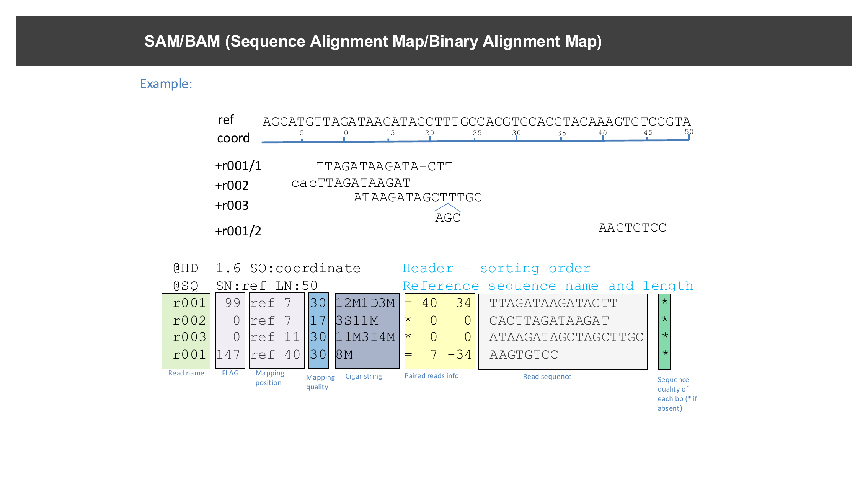Click the 'Sequence quality of each bp' caption
This screenshot has width=868, height=488.
pos(677,394)
